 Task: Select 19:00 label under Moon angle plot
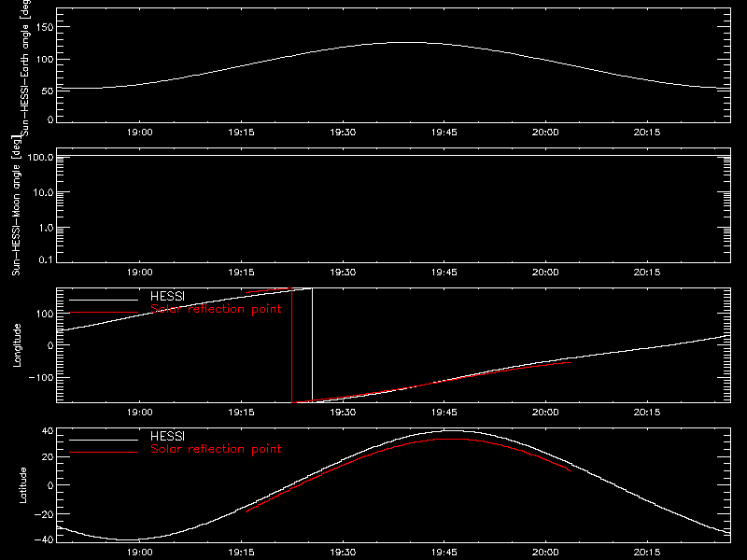(x=139, y=272)
